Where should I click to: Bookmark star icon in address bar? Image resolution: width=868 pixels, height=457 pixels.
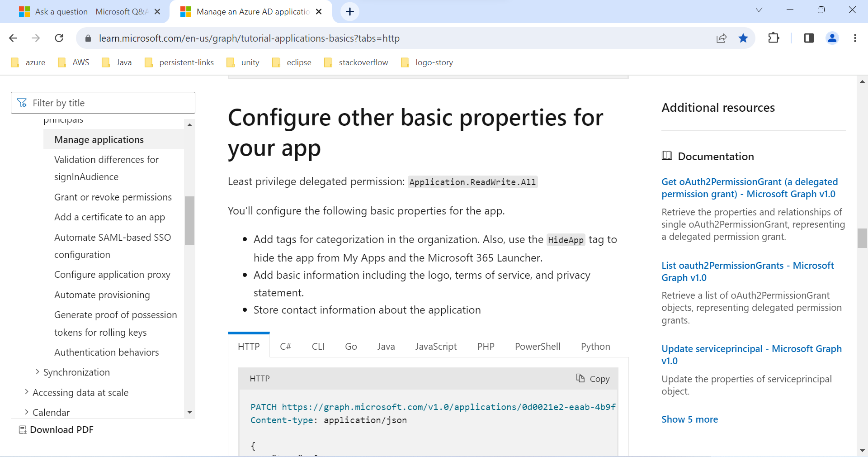[743, 38]
